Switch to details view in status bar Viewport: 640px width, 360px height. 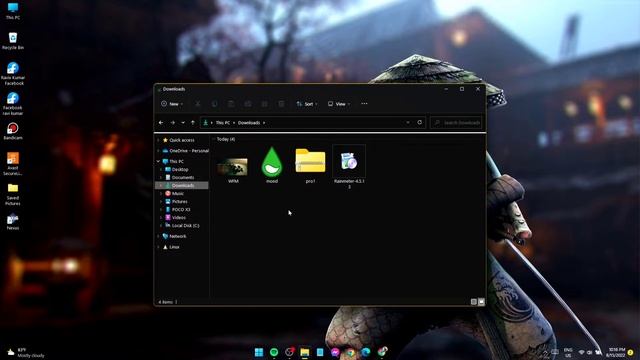[473, 302]
